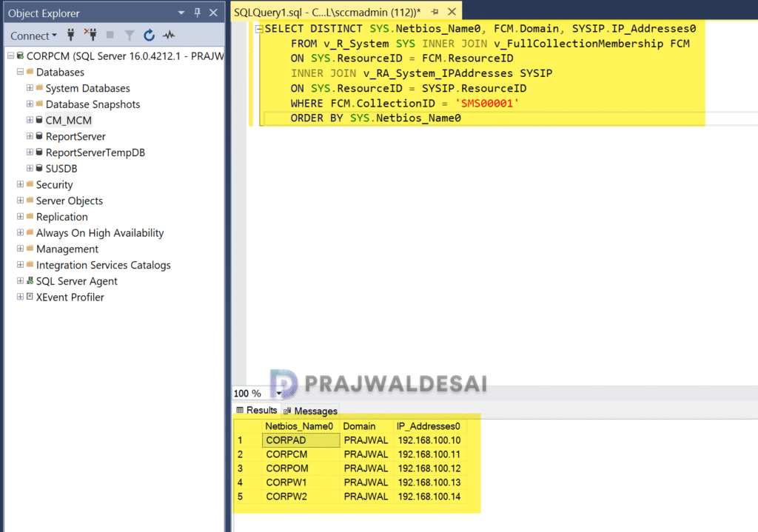
Task: Close the Object Explorer panel
Action: (x=213, y=13)
